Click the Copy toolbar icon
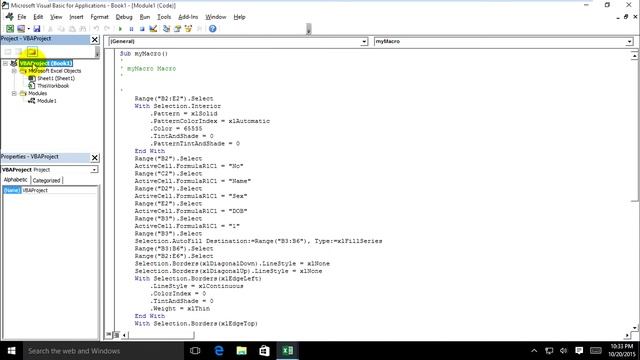The width and height of the screenshot is (640, 360). coord(61,29)
